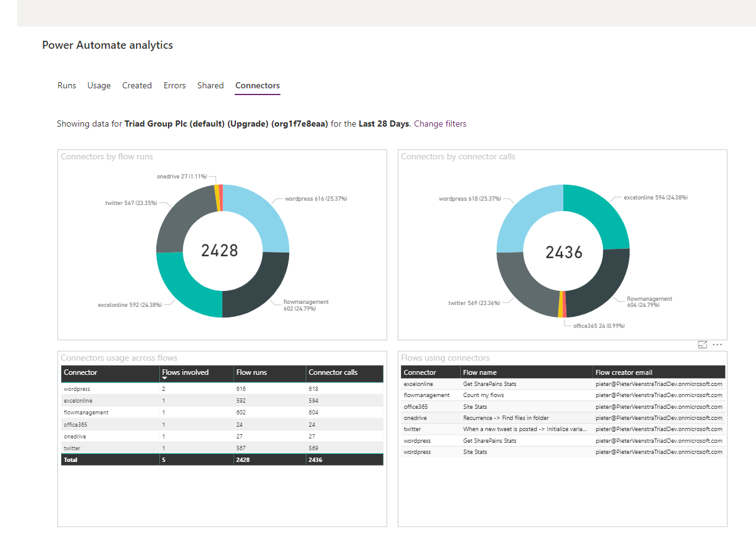The image size is (756, 541).
Task: Select office365 row in Connectors usage table
Action: tap(222, 424)
